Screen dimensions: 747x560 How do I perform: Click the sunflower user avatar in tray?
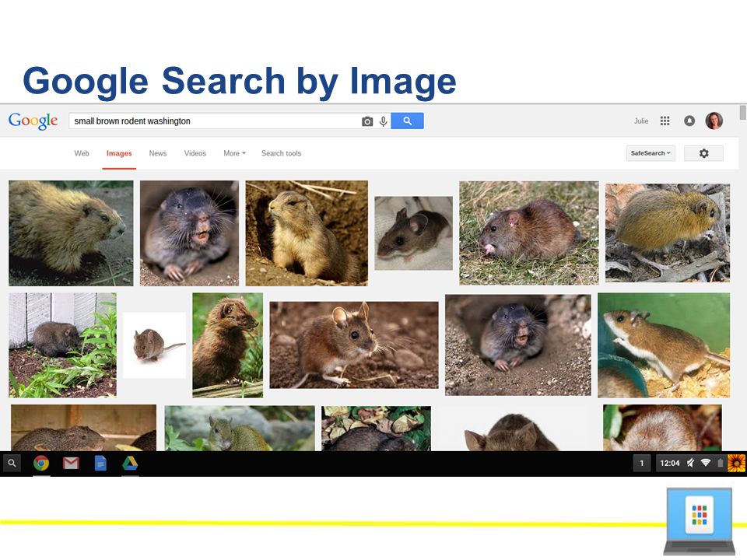point(737,463)
